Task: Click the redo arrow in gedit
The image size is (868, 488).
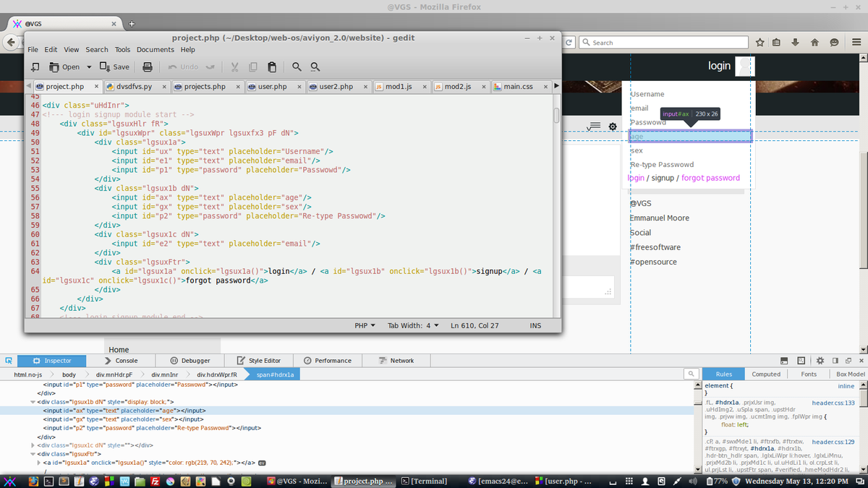Action: 210,67
